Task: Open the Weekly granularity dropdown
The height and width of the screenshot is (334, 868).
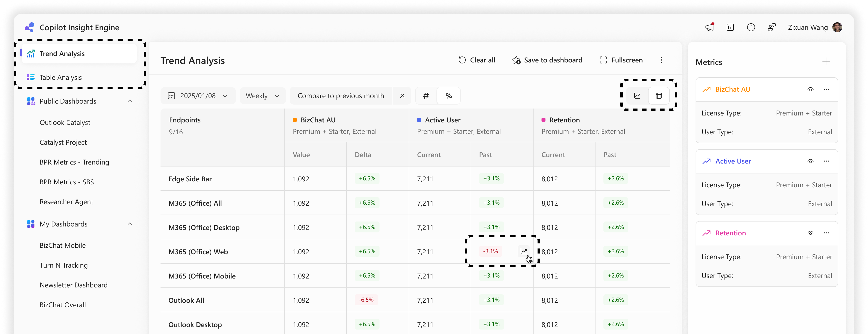Action: [x=262, y=96]
